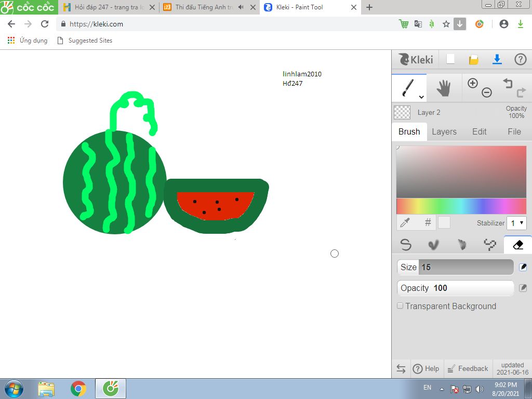Switch to the Edit tab
The image size is (532, 399).
(x=480, y=131)
